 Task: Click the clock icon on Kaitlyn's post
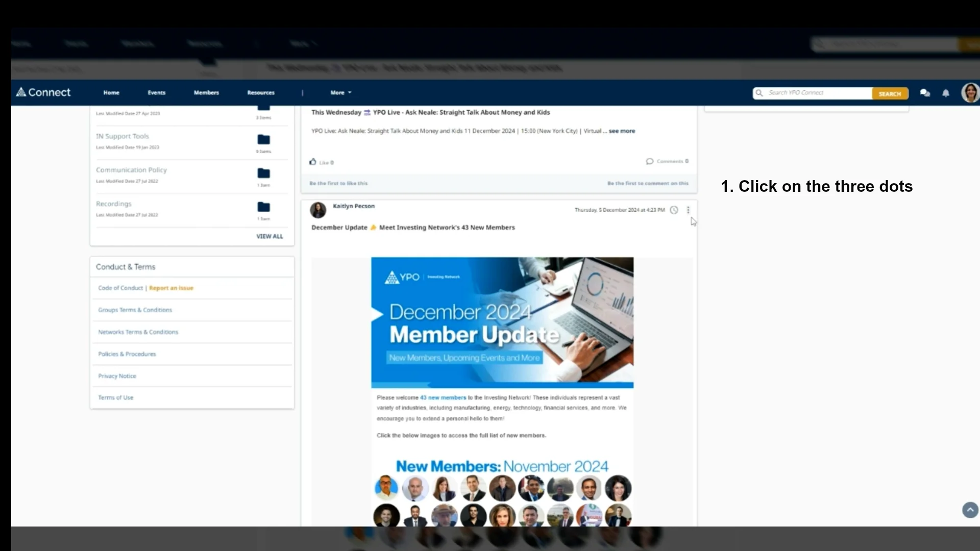tap(674, 210)
